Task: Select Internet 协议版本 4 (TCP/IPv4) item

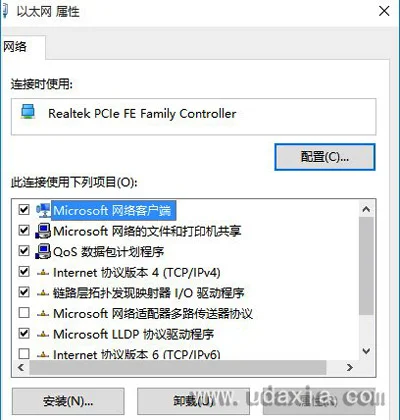Action: click(x=137, y=272)
